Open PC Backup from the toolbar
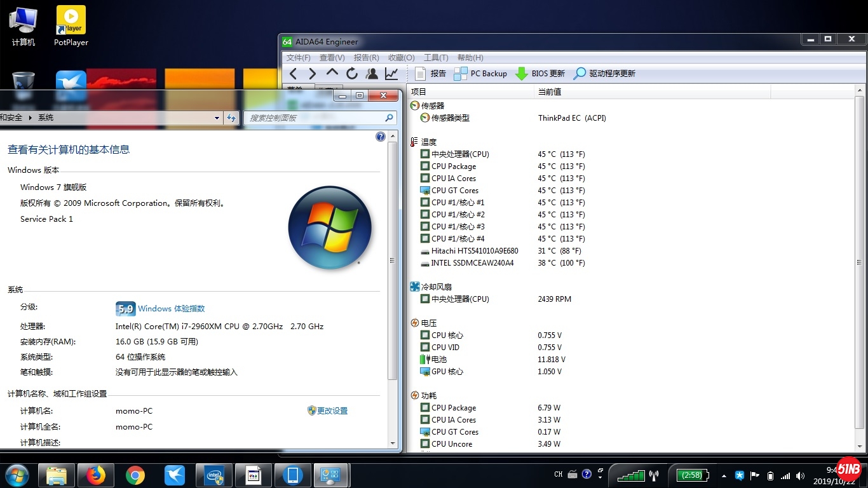The image size is (868, 488). 480,74
